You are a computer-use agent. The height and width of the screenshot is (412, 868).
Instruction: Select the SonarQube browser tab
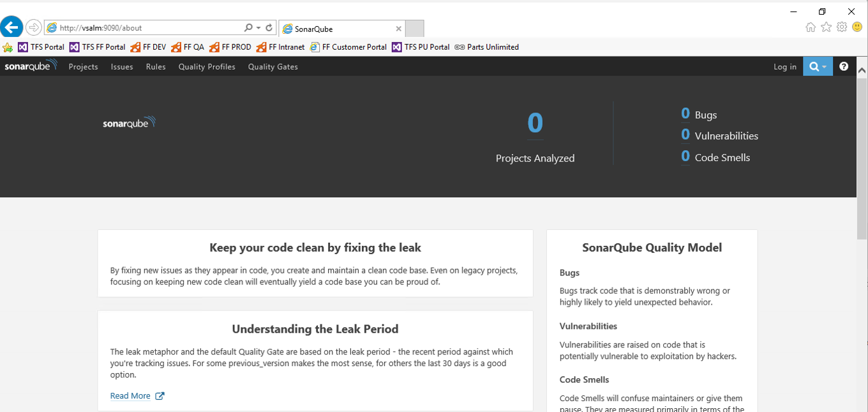pos(342,29)
